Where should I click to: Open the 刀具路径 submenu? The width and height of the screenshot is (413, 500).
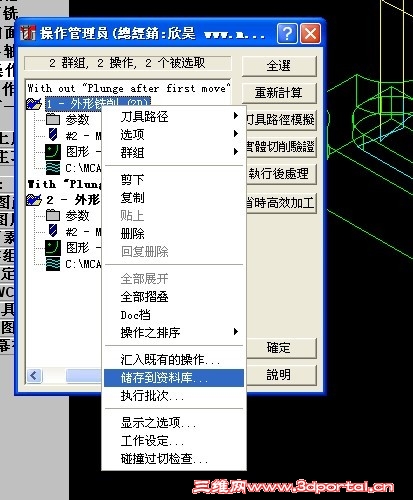[175, 116]
